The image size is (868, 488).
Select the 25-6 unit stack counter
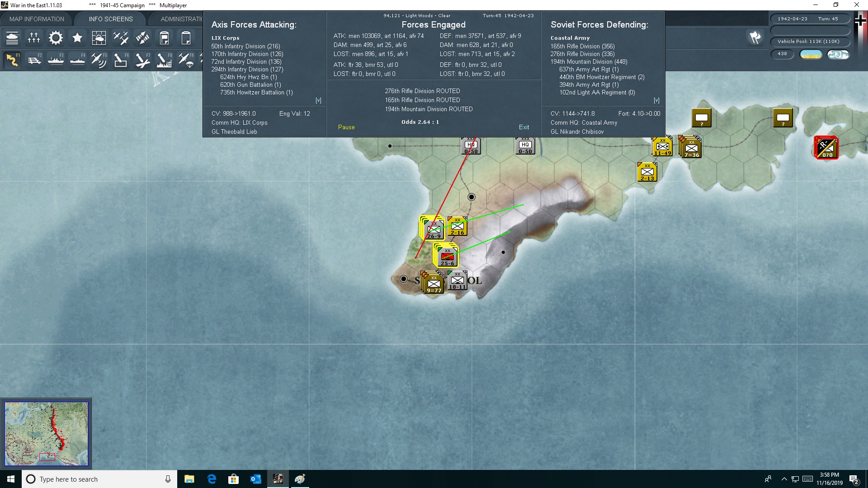coord(446,255)
